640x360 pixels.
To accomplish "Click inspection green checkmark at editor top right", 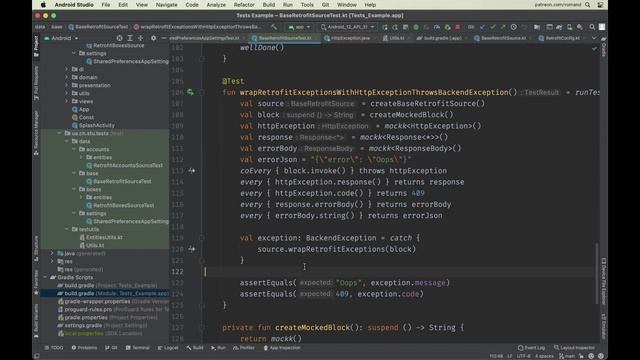I will (594, 48).
